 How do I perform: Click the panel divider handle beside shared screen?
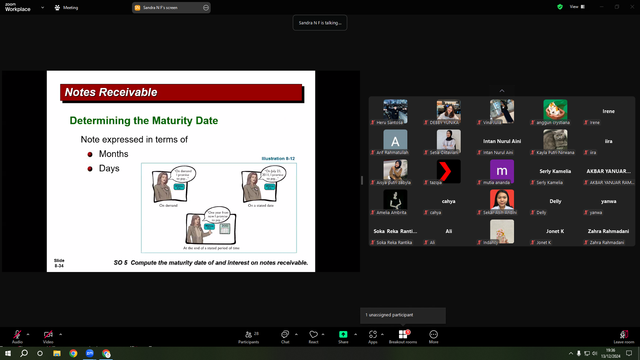(362, 180)
